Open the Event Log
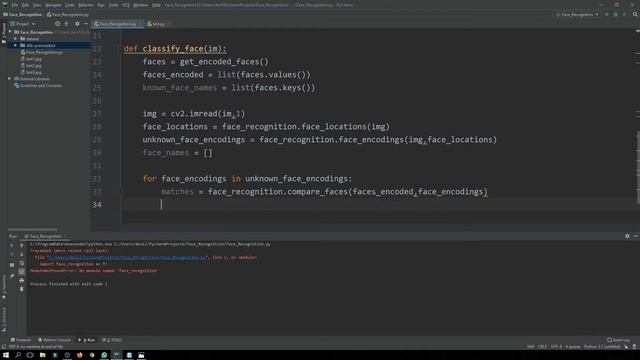 618,340
